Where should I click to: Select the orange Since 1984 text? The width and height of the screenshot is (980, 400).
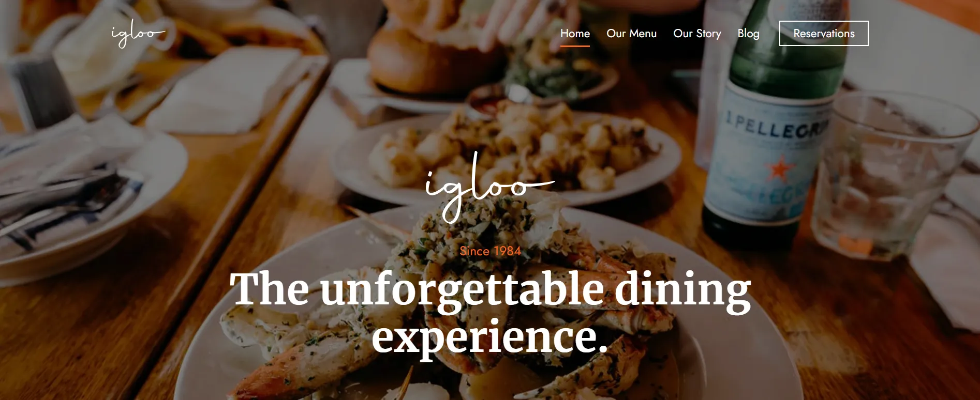click(490, 251)
